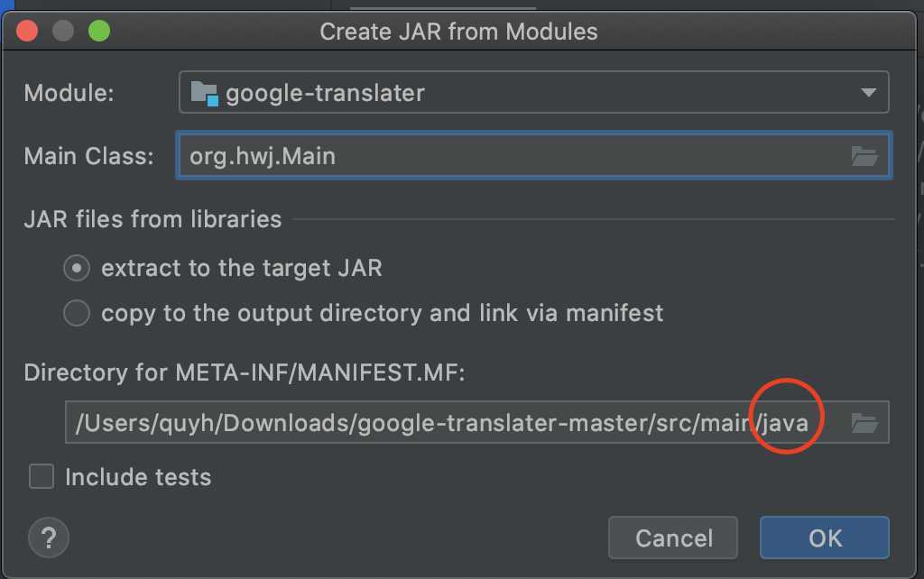The width and height of the screenshot is (924, 579).
Task: Open the google-translater module combo box
Action: 532,93
